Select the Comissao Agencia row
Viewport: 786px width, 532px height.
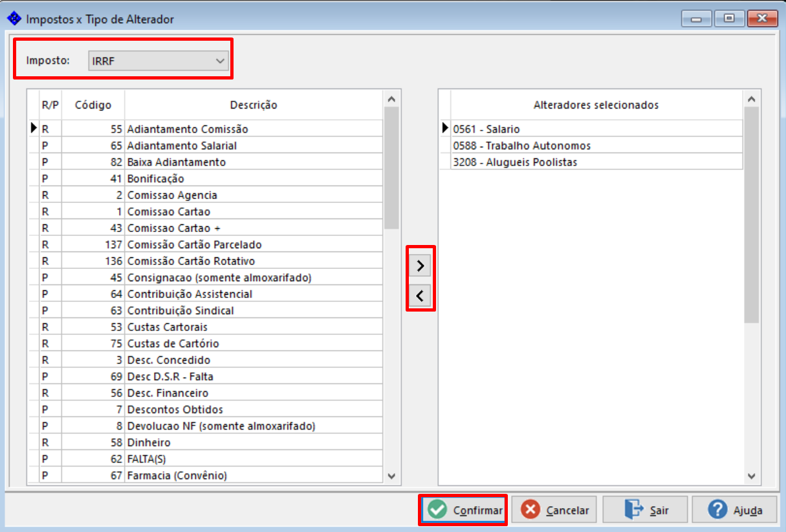(206, 195)
